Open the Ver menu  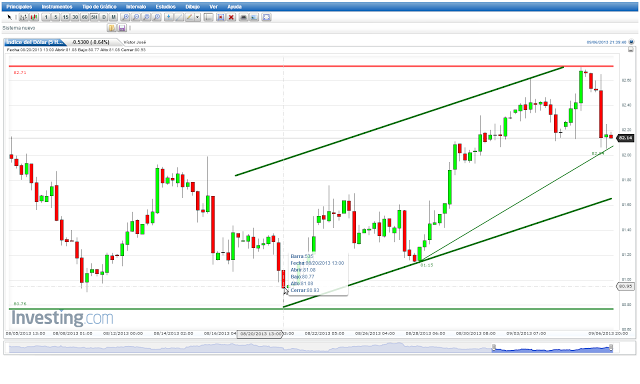point(213,7)
